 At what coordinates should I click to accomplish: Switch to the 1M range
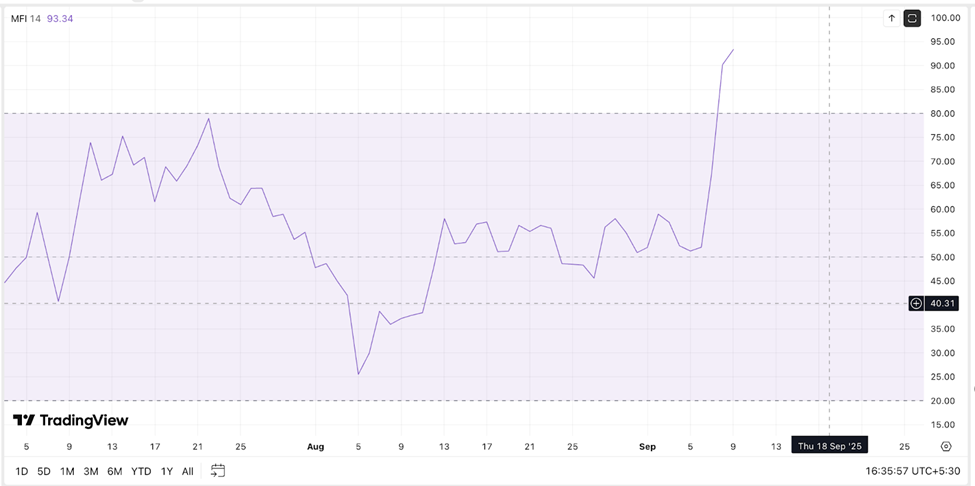click(67, 471)
